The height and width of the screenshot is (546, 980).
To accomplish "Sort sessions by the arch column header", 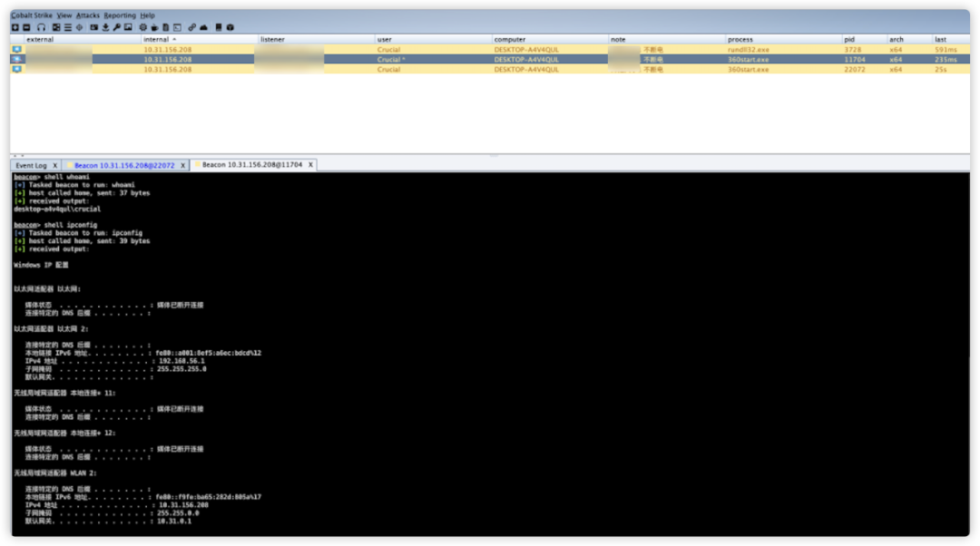I will pos(909,39).
